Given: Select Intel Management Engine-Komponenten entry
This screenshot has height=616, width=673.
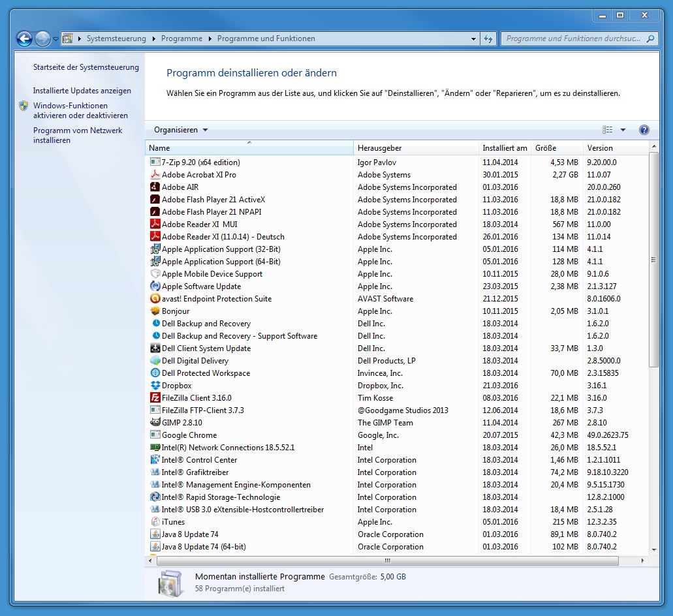Looking at the screenshot, I should 236,485.
